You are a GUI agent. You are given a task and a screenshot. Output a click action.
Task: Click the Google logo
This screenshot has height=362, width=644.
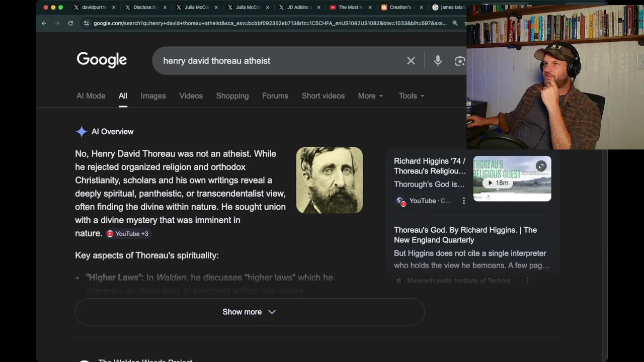pyautogui.click(x=102, y=60)
